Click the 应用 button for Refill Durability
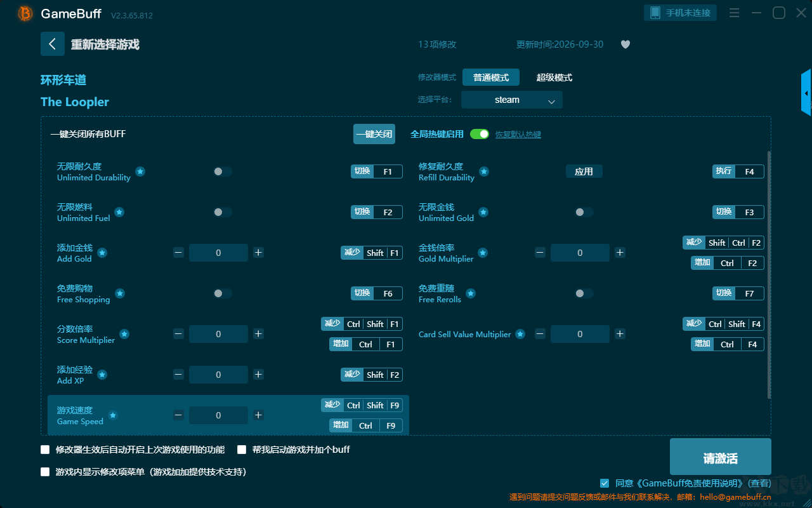Image resolution: width=812 pixels, height=508 pixels. [584, 171]
